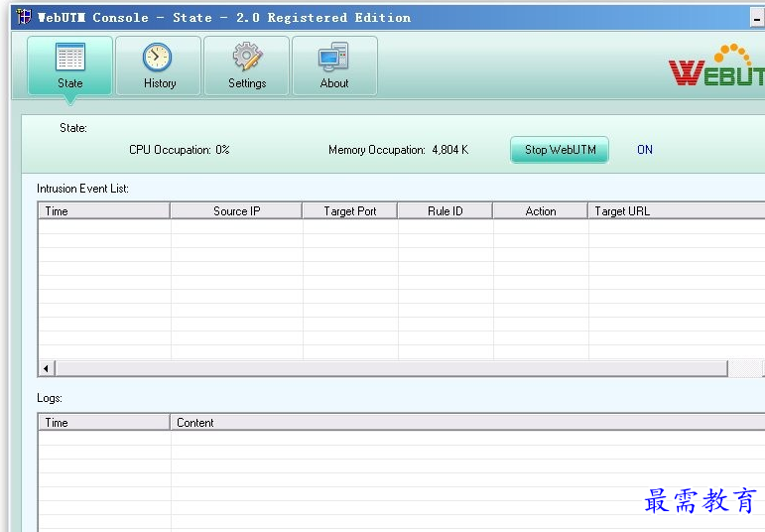Click the scroll-left arrow of event list
The height and width of the screenshot is (532, 765).
(x=47, y=368)
